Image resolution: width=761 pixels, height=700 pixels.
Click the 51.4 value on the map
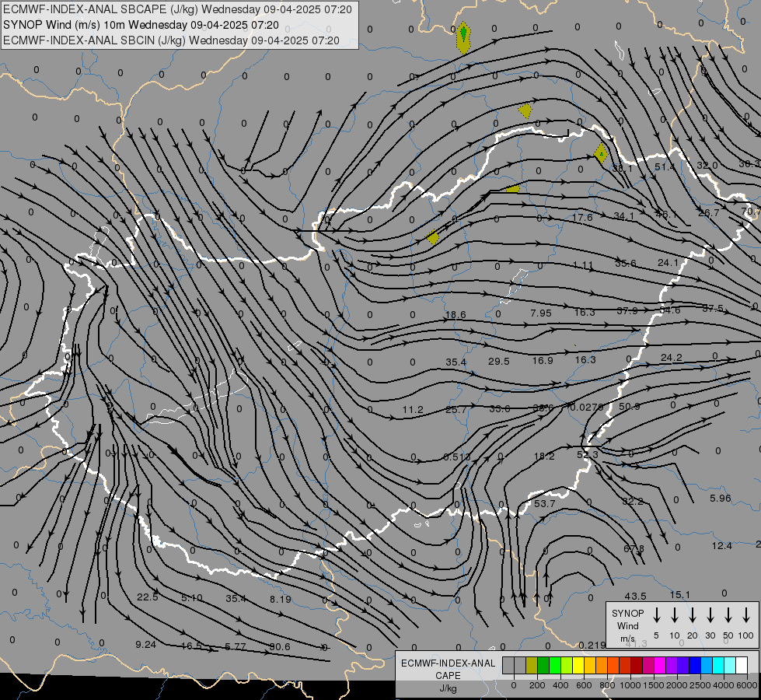[665, 167]
